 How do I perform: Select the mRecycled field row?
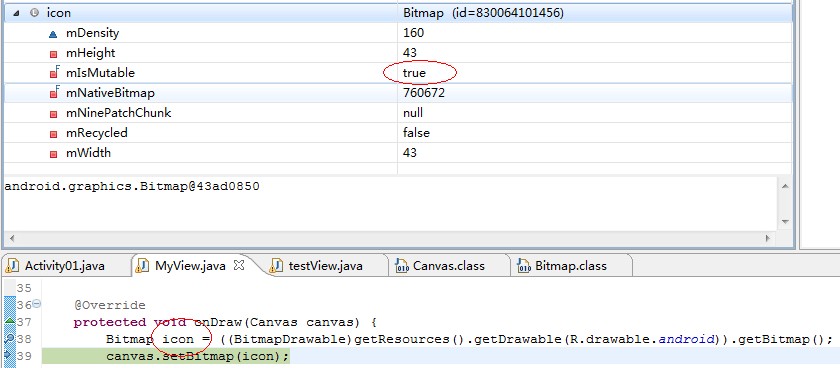pos(398,132)
